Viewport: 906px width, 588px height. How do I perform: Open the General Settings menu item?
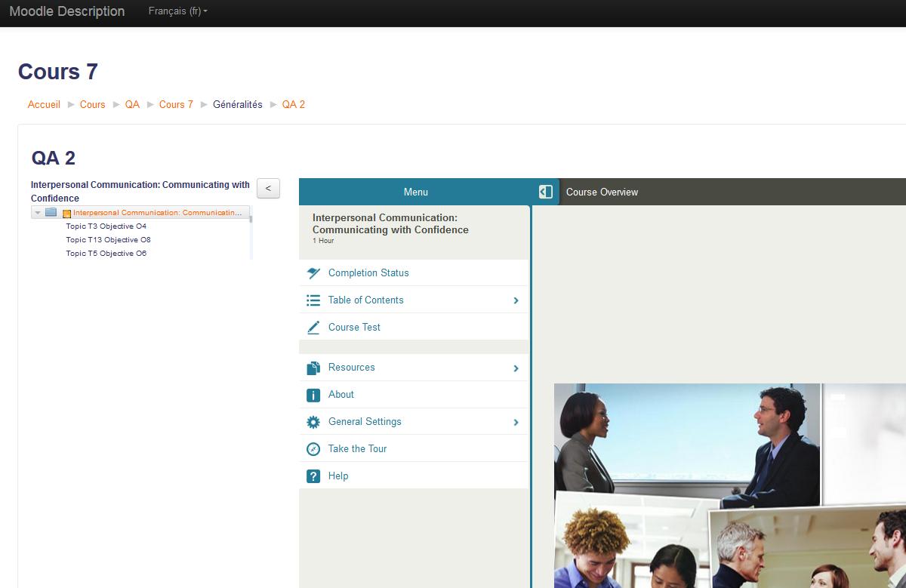(x=414, y=422)
